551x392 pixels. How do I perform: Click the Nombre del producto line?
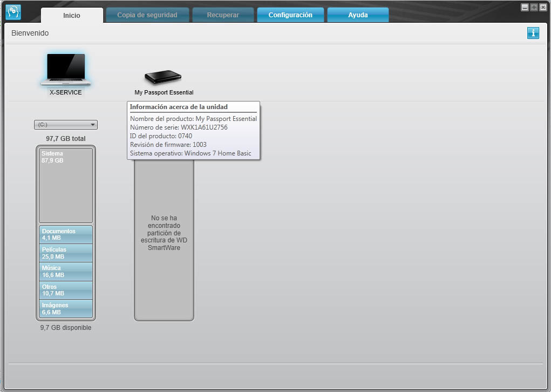tap(193, 119)
